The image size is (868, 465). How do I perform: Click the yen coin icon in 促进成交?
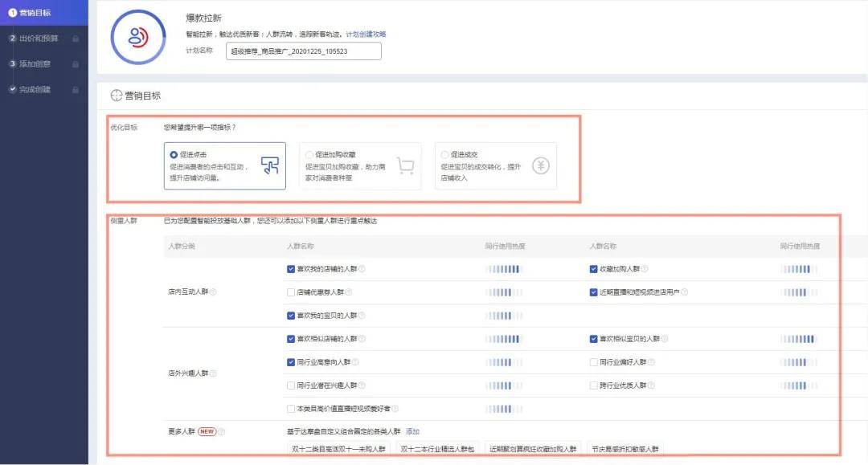click(x=542, y=166)
